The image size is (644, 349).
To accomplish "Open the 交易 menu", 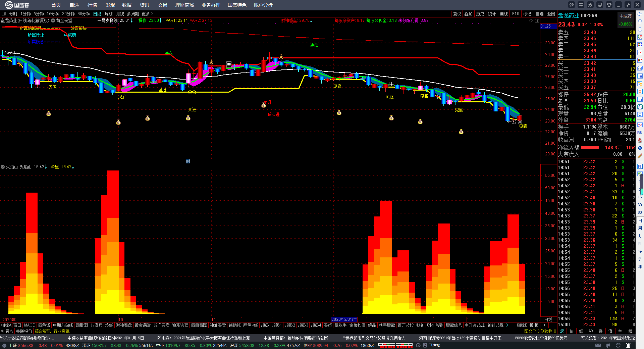I will click(x=163, y=5).
